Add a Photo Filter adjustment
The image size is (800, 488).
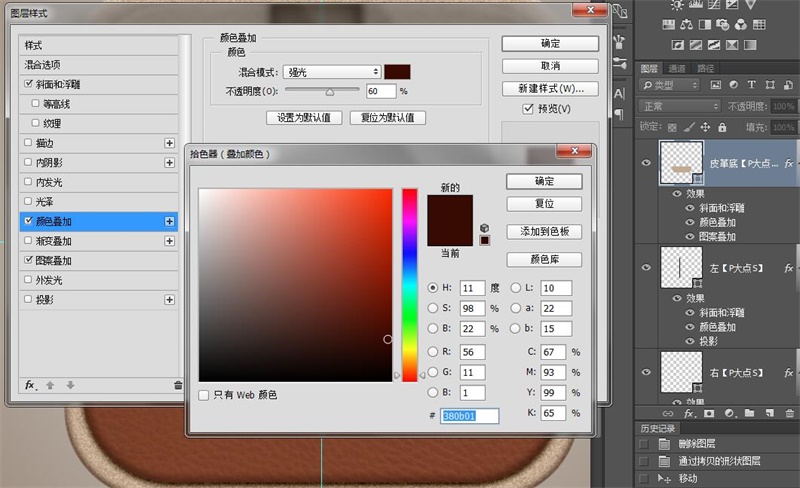point(722,24)
